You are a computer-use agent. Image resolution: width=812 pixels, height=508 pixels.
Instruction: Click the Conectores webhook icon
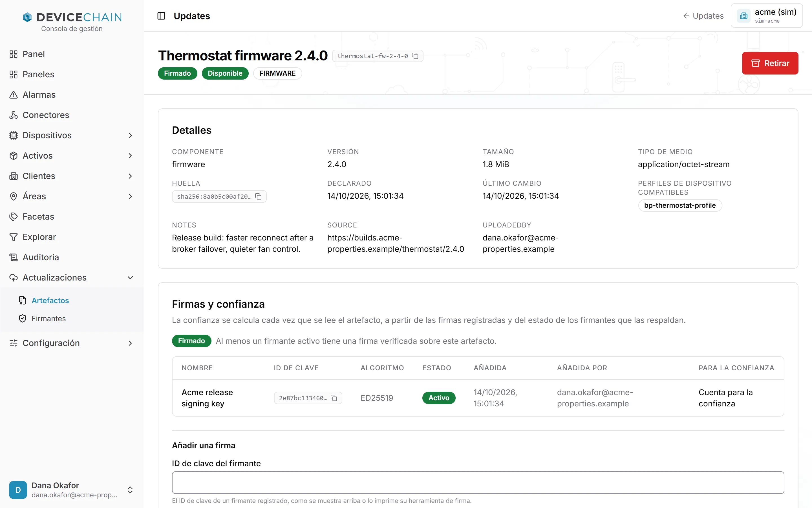(14, 115)
